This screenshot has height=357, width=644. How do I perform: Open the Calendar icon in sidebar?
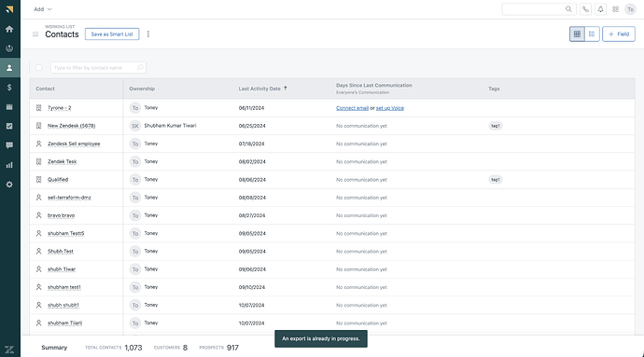click(x=9, y=106)
